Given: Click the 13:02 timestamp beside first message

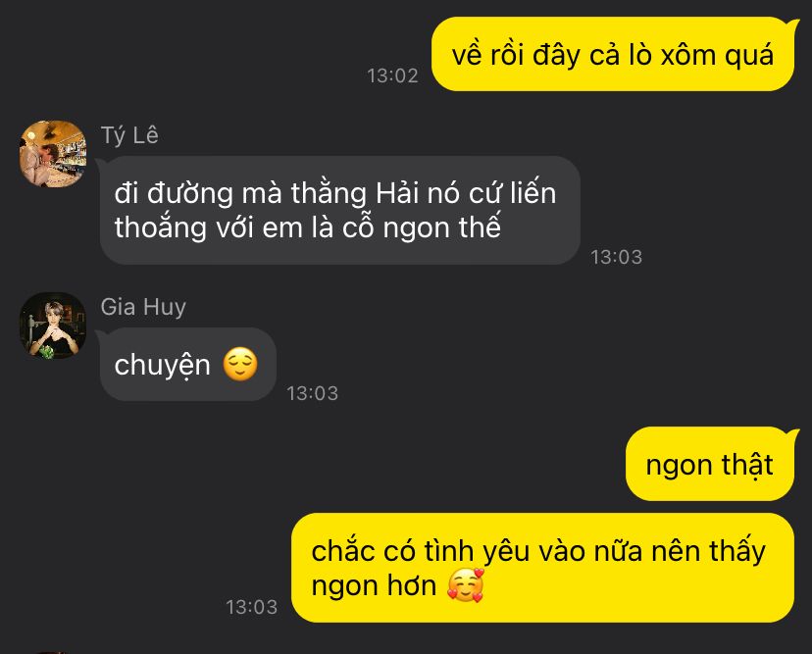Looking at the screenshot, I should [392, 76].
